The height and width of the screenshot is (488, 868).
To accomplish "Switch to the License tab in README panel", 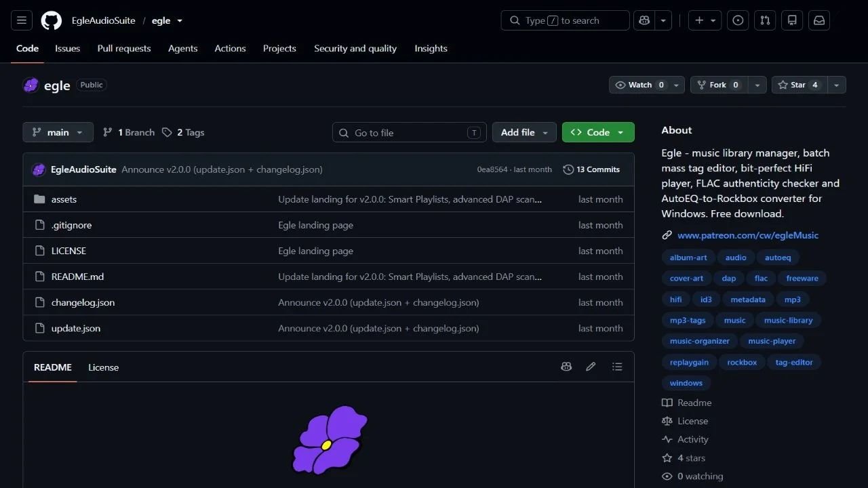I will tap(103, 367).
